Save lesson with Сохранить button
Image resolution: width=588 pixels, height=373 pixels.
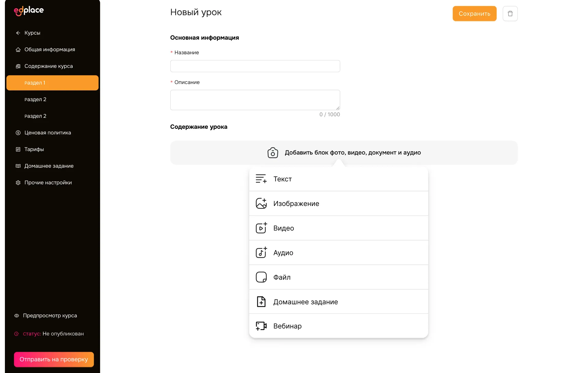(x=474, y=13)
